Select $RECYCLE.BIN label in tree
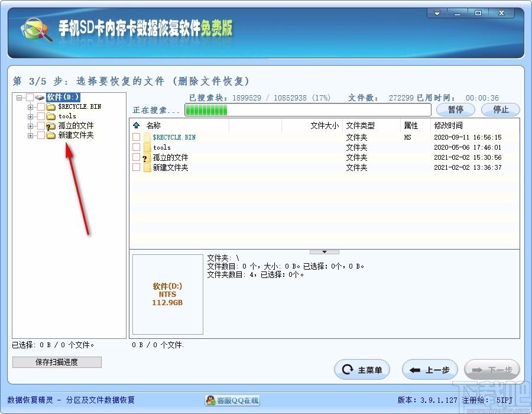 80,107
